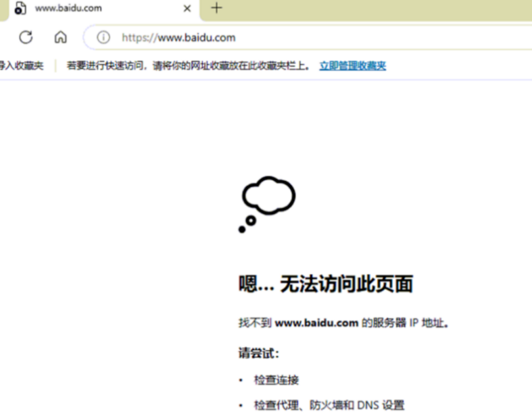This screenshot has width=532, height=420.
Task: Select the 检查连接 suggestion
Action: pyautogui.click(x=276, y=380)
